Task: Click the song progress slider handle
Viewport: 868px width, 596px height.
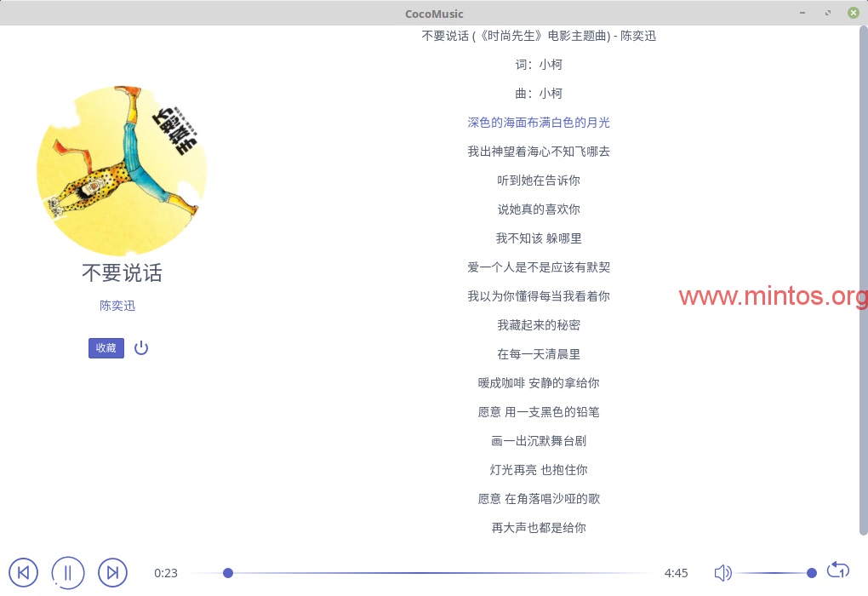Action: (228, 573)
